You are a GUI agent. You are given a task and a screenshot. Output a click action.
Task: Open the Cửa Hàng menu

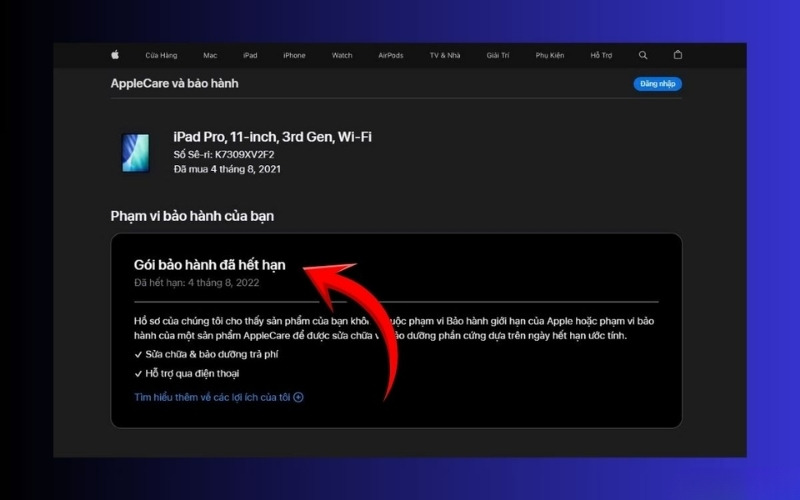(161, 55)
